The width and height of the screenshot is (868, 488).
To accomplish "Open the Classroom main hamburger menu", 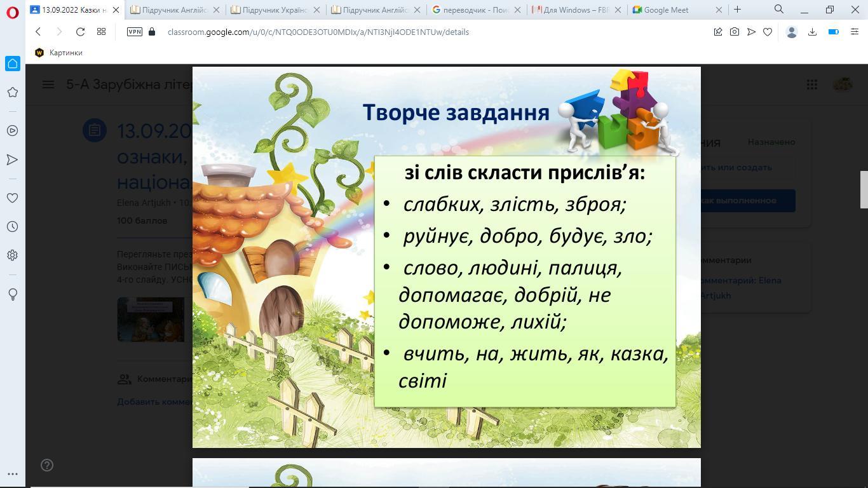I will click(48, 85).
